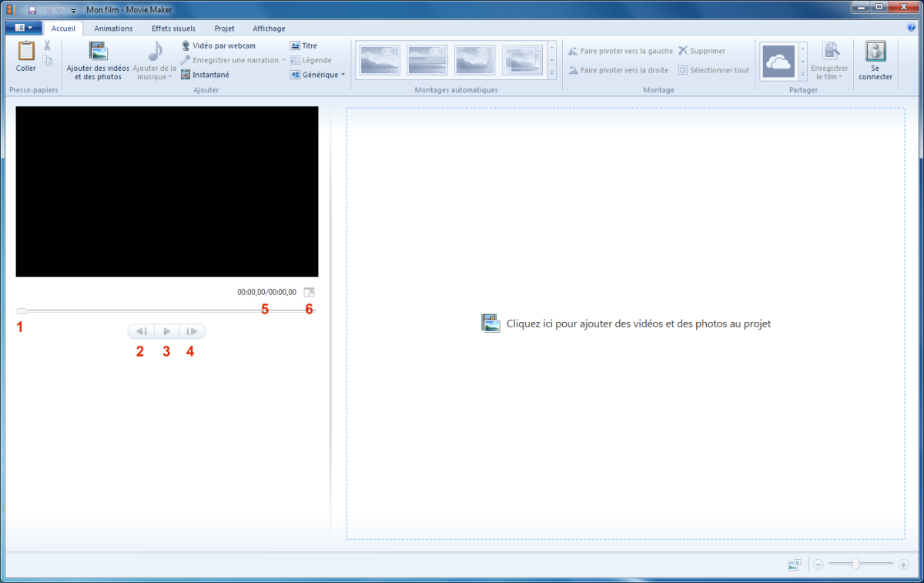
Task: Open the help question mark icon
Action: pyautogui.click(x=912, y=28)
